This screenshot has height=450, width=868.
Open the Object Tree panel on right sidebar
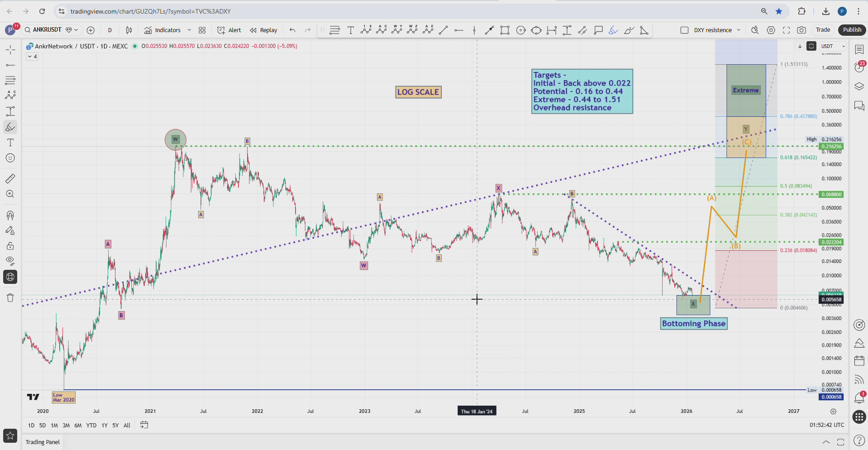point(858,86)
